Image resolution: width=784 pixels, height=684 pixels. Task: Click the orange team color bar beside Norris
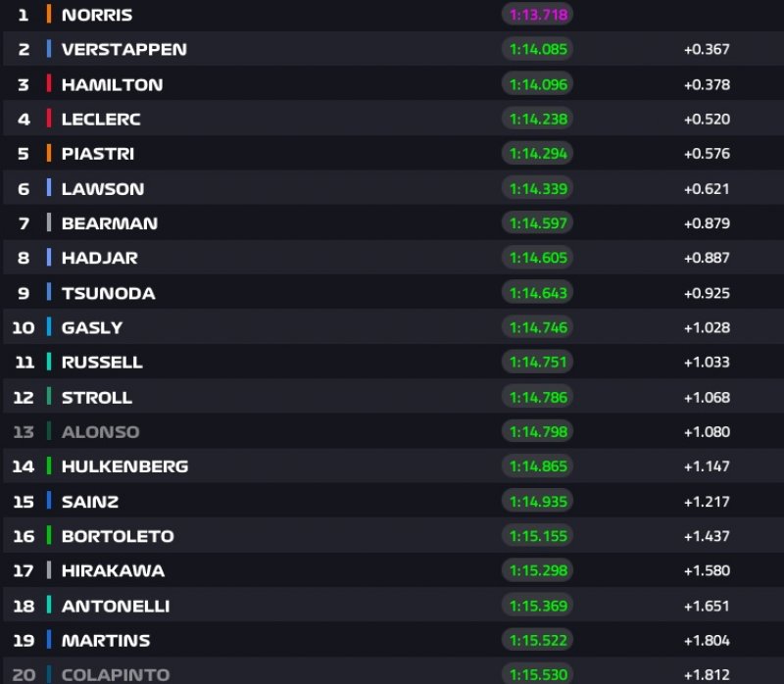tap(48, 15)
